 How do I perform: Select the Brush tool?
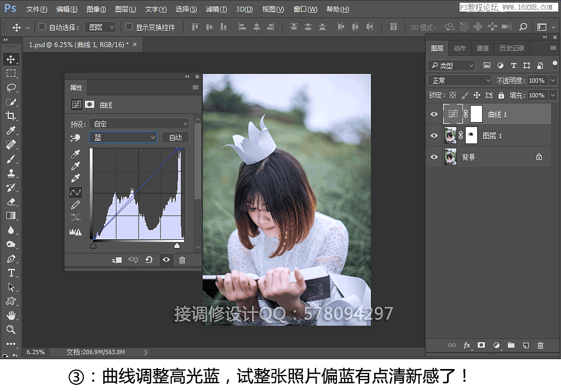point(11,159)
